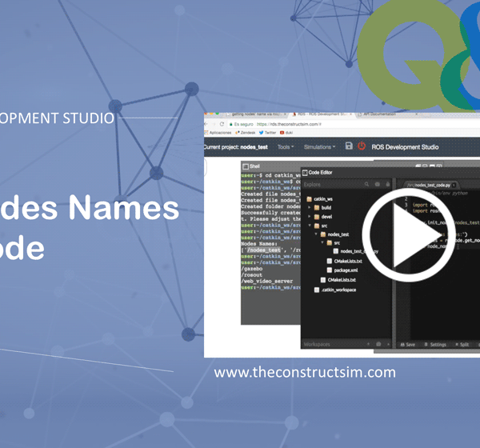Open the .catkin_workspace file

[x=335, y=290]
